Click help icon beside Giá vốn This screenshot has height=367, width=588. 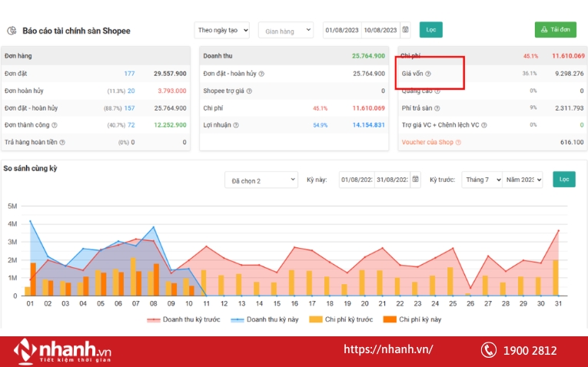point(428,74)
